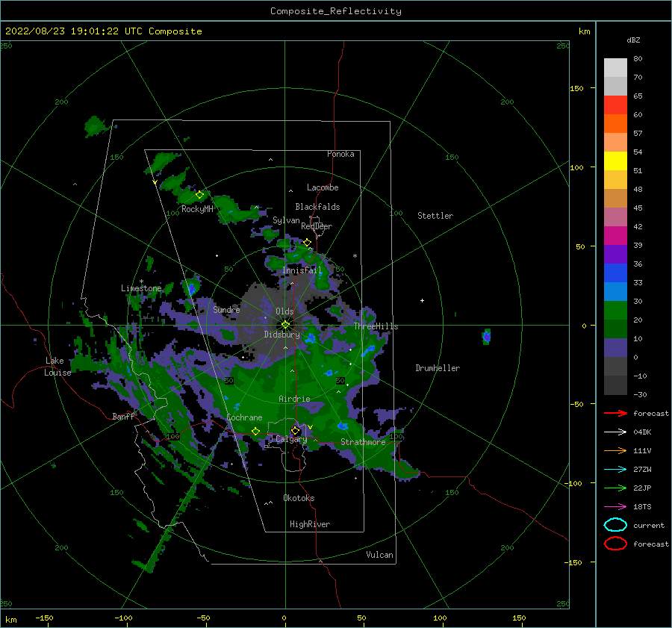This screenshot has width=672, height=628.
Task: Click the 2022/08/23 19:01:22 UTC timestamp
Action: click(103, 31)
